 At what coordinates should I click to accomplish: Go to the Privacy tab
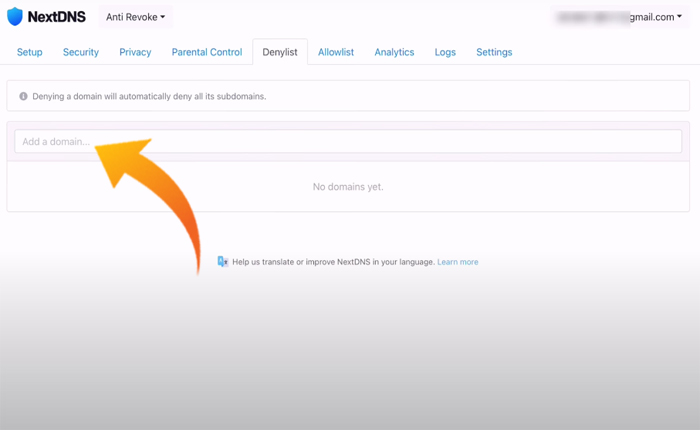point(135,52)
